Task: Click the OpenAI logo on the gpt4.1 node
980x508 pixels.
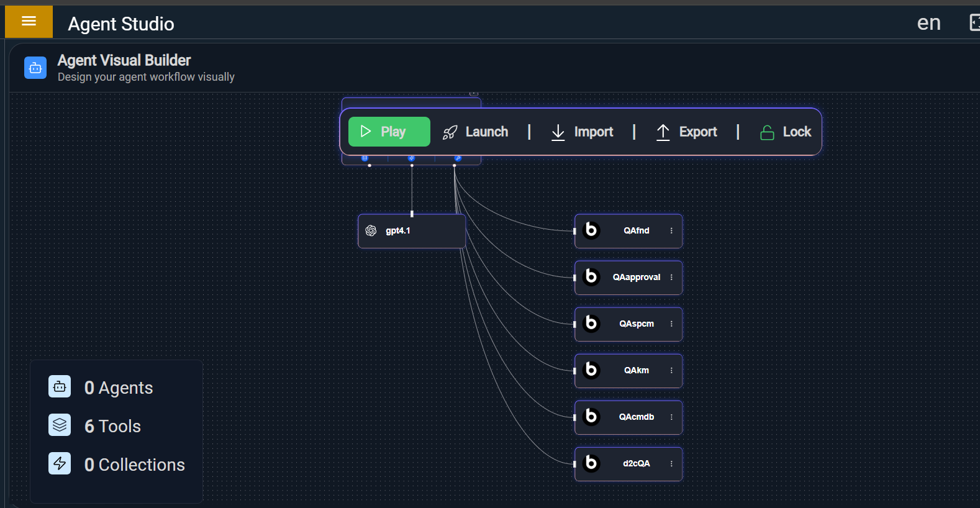Action: pos(371,231)
